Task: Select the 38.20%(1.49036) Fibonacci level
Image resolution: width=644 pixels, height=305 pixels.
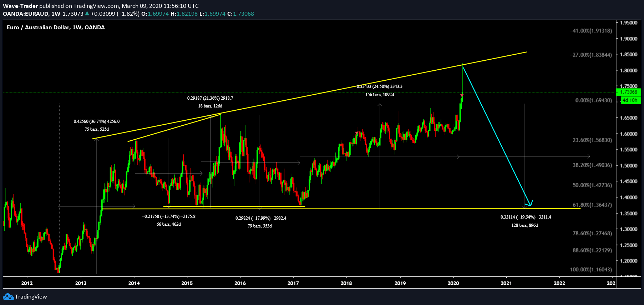Action: [592, 165]
